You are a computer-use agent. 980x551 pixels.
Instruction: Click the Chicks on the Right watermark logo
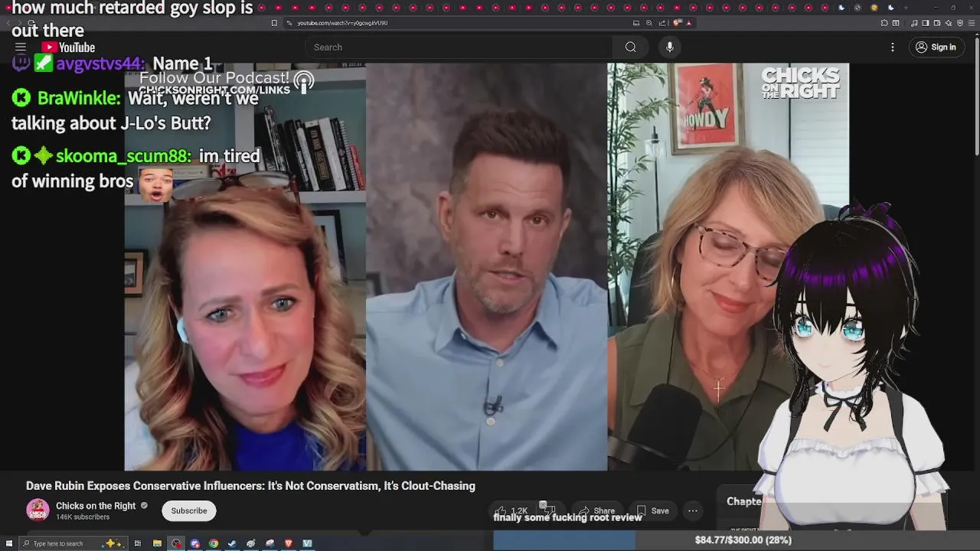point(800,83)
